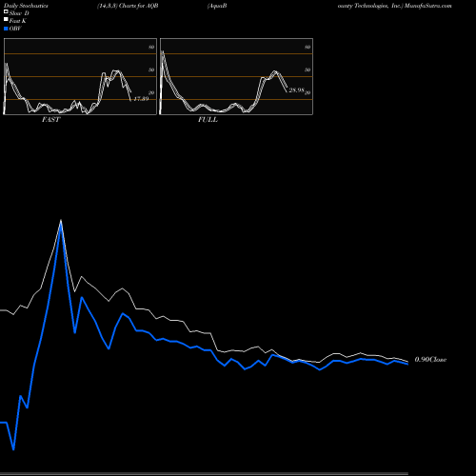
Task: Click the blue OBV legend swatch
Action: 6,29
